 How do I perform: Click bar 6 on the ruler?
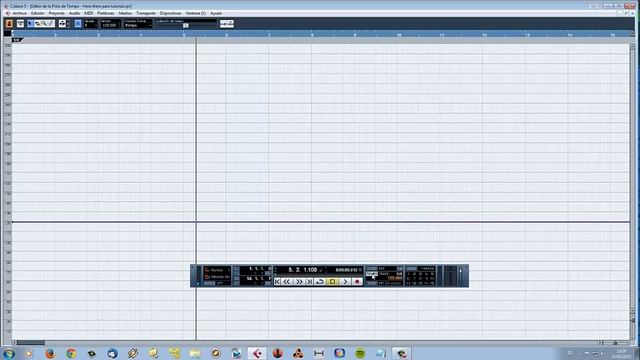pos(227,35)
